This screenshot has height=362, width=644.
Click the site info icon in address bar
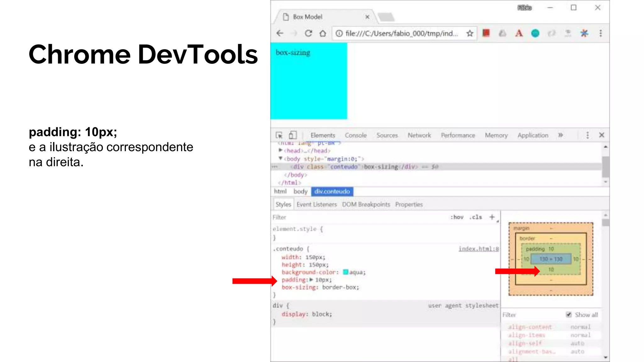[339, 33]
